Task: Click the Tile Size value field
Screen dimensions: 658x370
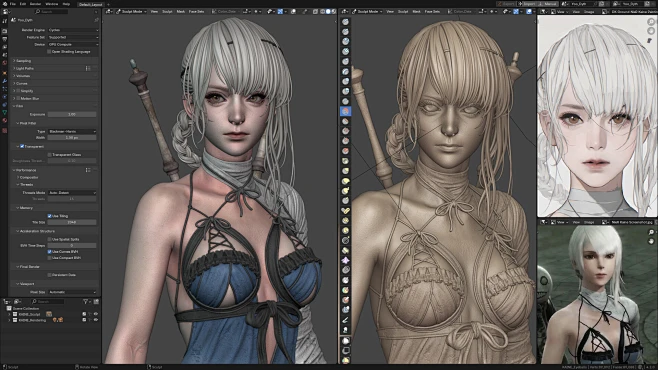Action: (x=72, y=222)
